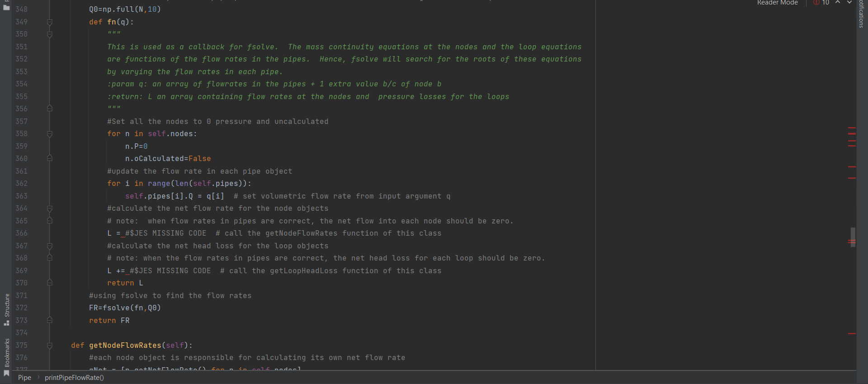The image size is (868, 384).
Task: Click the vertical scrollbar thumb
Action: pos(853,237)
